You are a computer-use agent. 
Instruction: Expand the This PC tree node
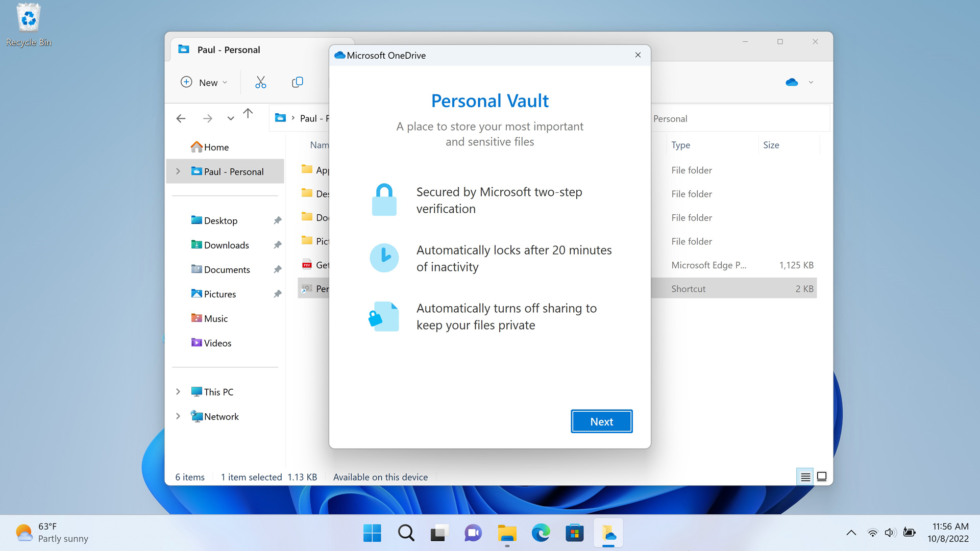pyautogui.click(x=178, y=392)
